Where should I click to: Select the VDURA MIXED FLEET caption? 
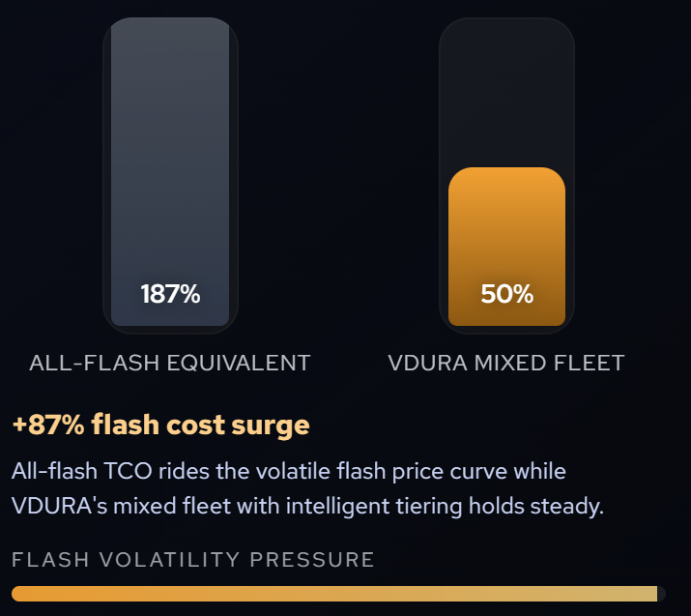(506, 364)
